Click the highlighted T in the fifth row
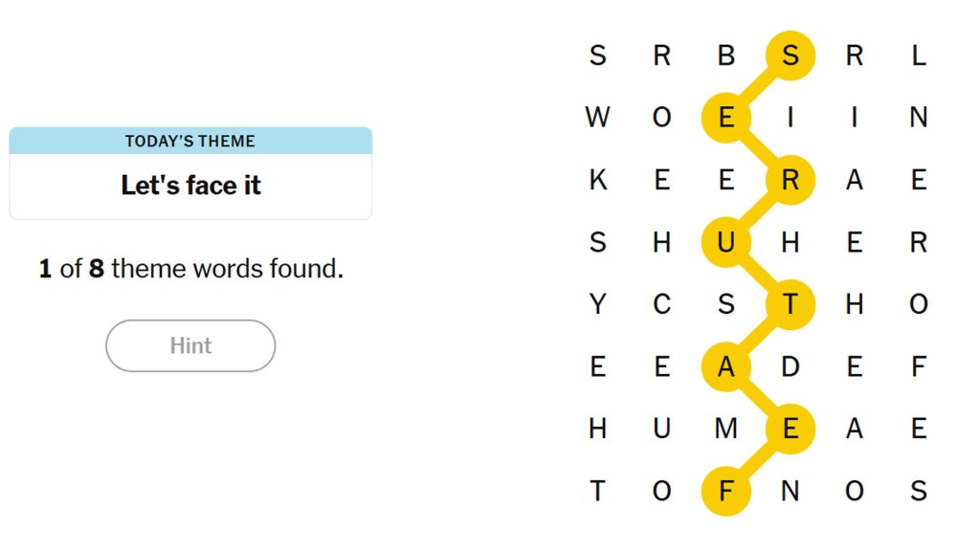 click(791, 304)
